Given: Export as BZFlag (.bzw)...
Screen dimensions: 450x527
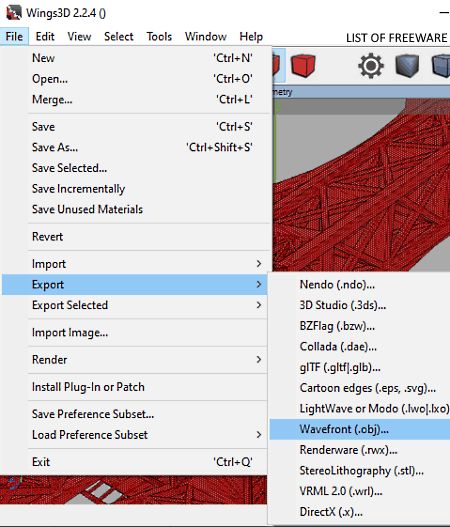Looking at the screenshot, I should point(360,326).
